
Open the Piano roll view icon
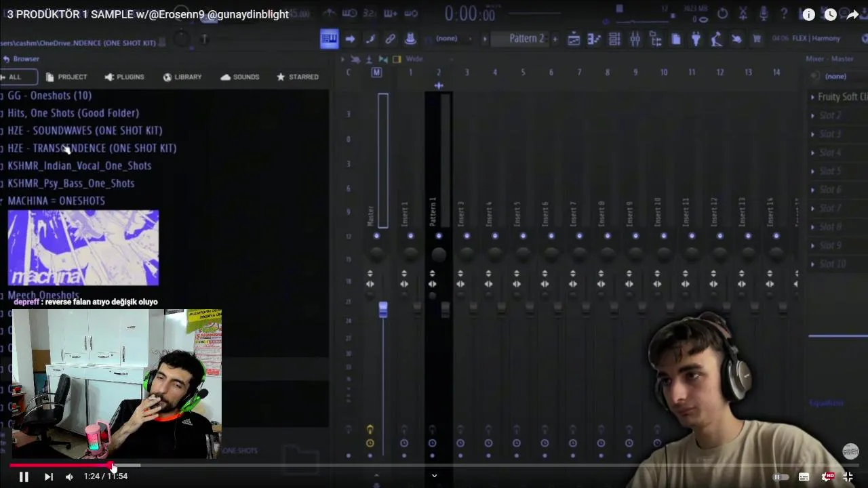pos(594,39)
